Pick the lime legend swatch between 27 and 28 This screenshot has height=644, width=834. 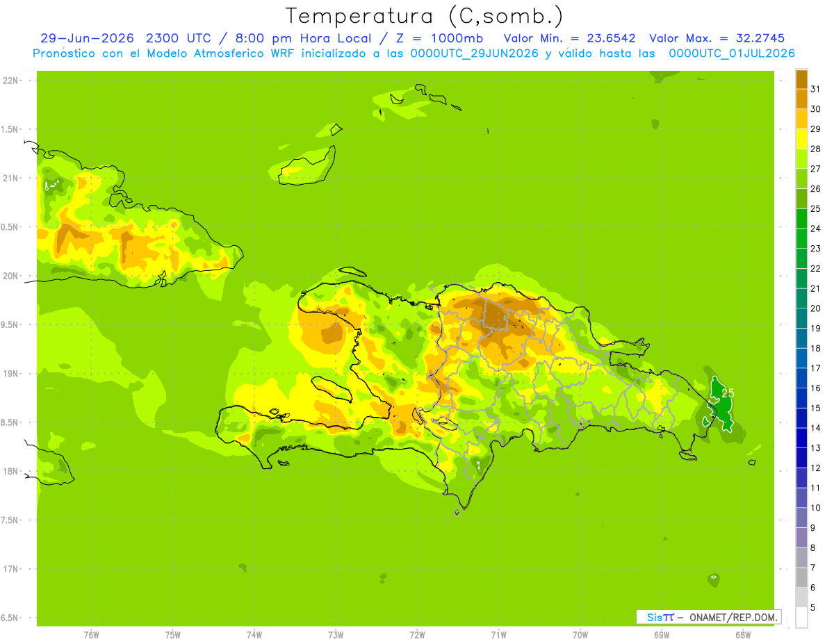[801, 158]
